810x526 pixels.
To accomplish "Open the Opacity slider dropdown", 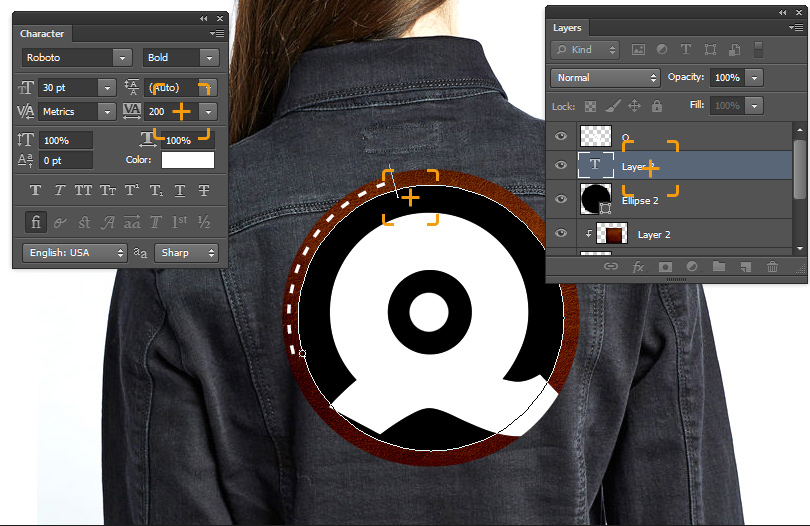I will tap(754, 78).
